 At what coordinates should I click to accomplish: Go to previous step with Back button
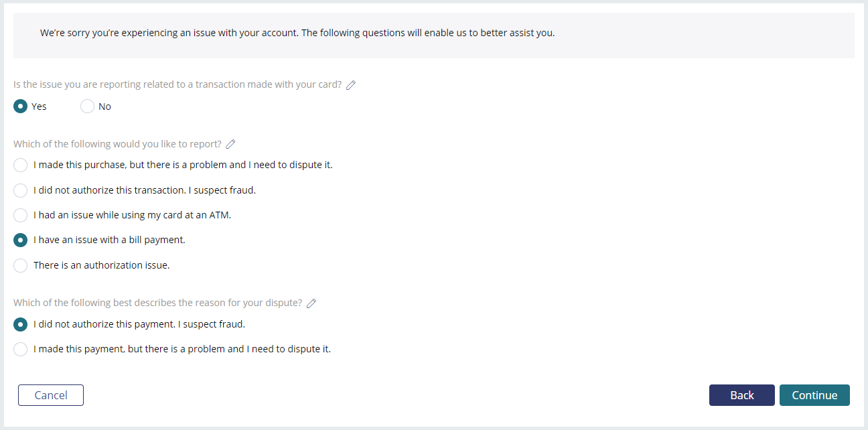pos(742,395)
